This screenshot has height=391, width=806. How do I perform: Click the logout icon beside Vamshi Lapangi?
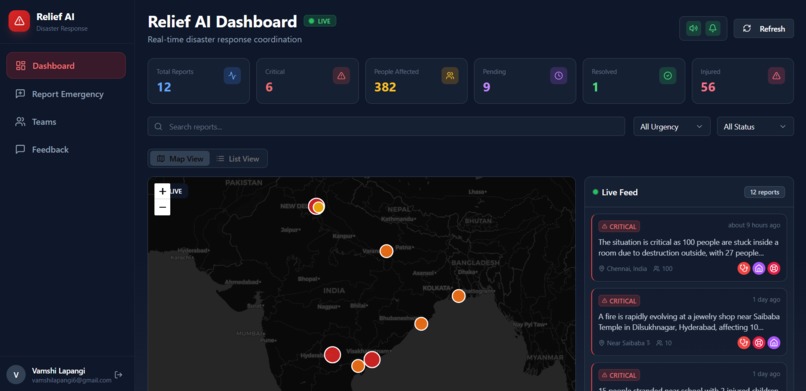(119, 375)
